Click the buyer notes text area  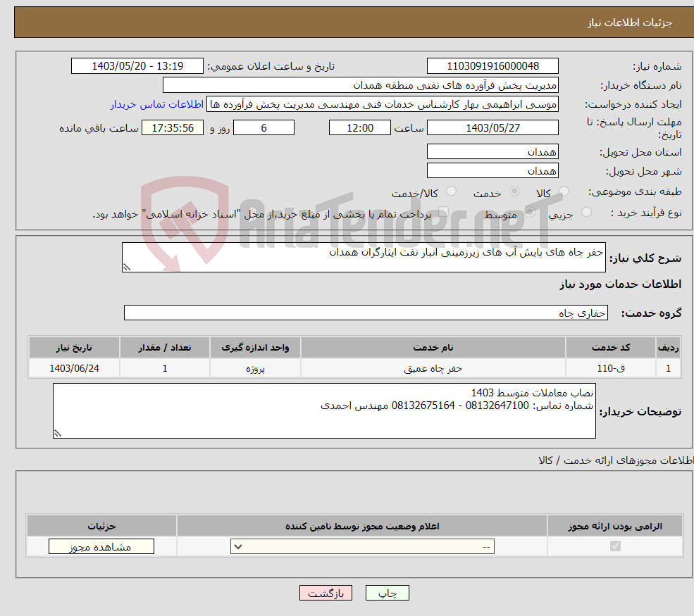324,411
